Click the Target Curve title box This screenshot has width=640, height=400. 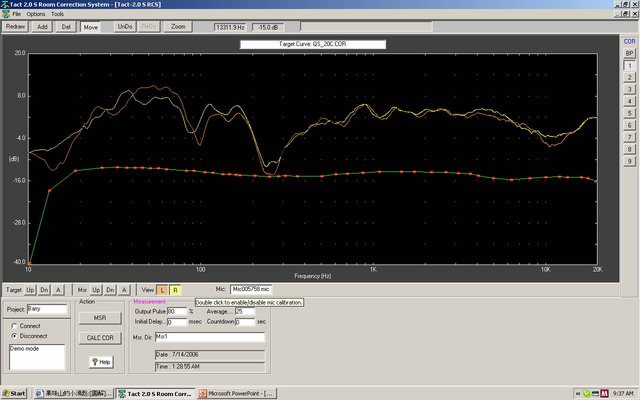coord(313,44)
